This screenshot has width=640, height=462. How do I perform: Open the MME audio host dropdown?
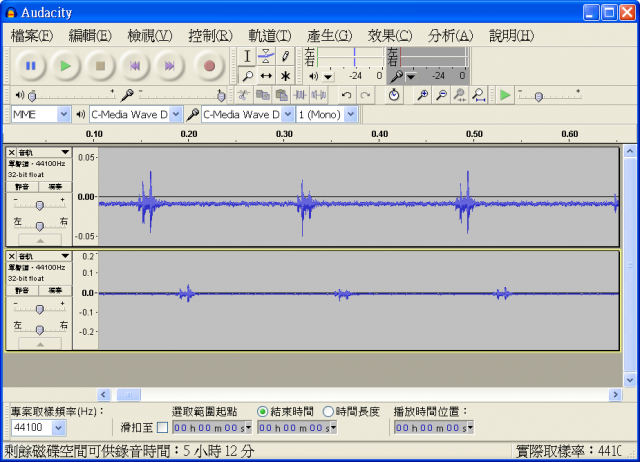coord(64,114)
